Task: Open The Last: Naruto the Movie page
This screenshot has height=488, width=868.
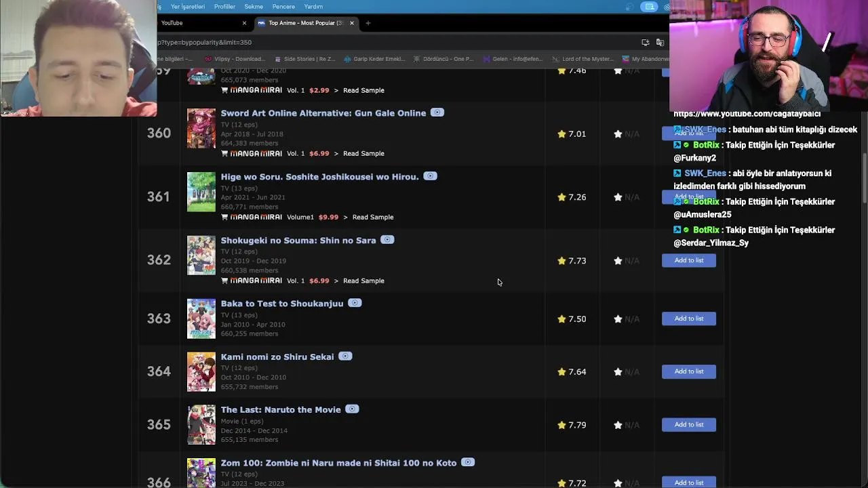Action: 281,410
